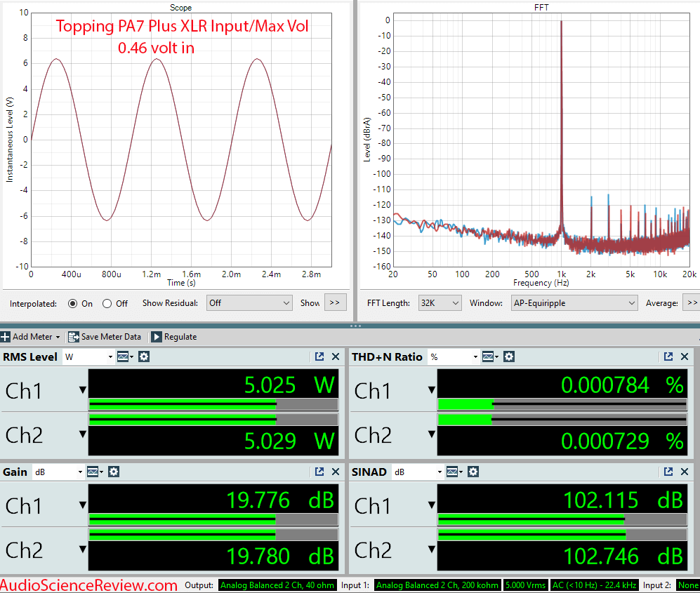Click Save Meter Data button
The height and width of the screenshot is (593, 700).
[x=105, y=337]
